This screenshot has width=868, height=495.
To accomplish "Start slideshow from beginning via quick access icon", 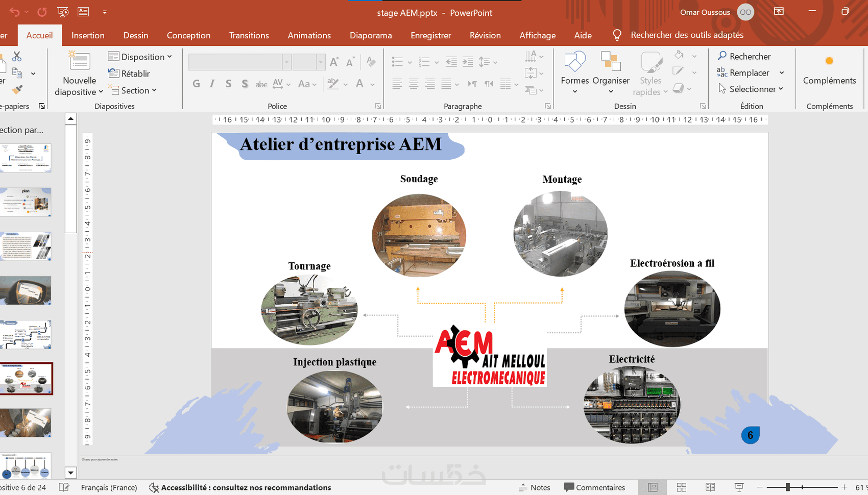I will pyautogui.click(x=63, y=12).
